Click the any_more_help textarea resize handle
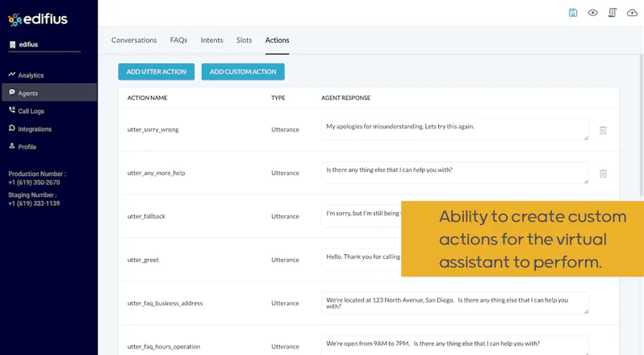644x355 pixels. [586, 182]
